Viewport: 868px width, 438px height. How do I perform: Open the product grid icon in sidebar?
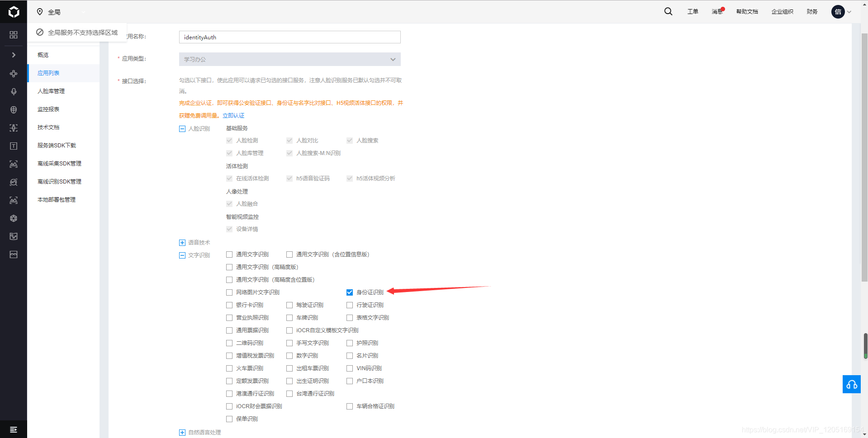(13, 34)
